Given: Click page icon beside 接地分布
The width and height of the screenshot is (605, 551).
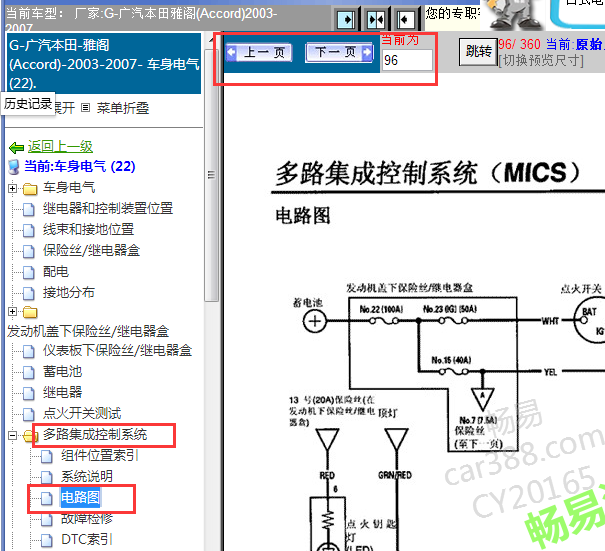Looking at the screenshot, I should [29, 294].
